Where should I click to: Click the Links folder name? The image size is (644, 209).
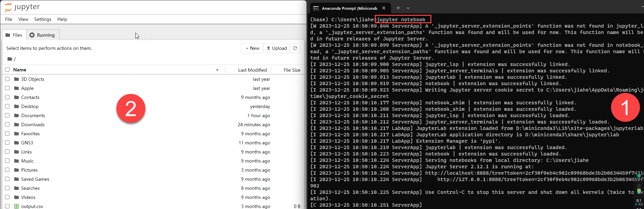pos(26,152)
